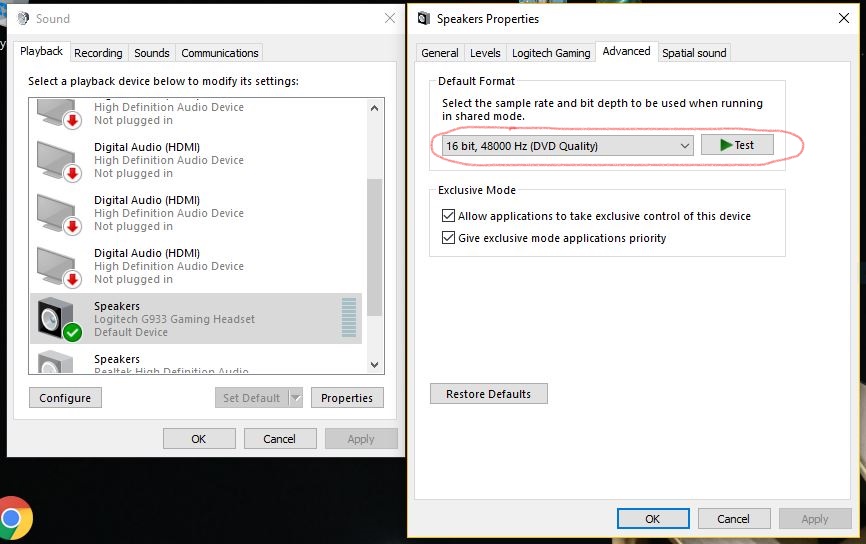Screen dimensions: 866x544
Task: Click the volume level meter beside Speakers
Action: [x=348, y=318]
